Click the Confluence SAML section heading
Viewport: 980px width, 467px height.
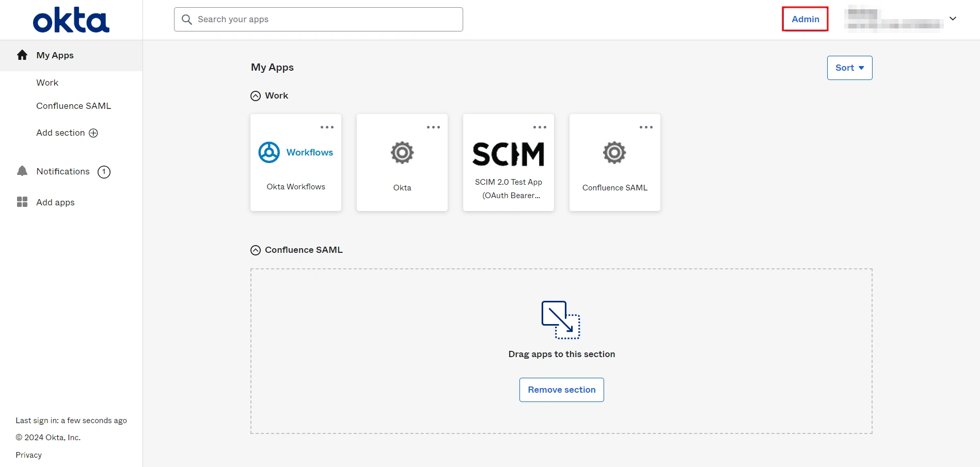pyautogui.click(x=304, y=250)
